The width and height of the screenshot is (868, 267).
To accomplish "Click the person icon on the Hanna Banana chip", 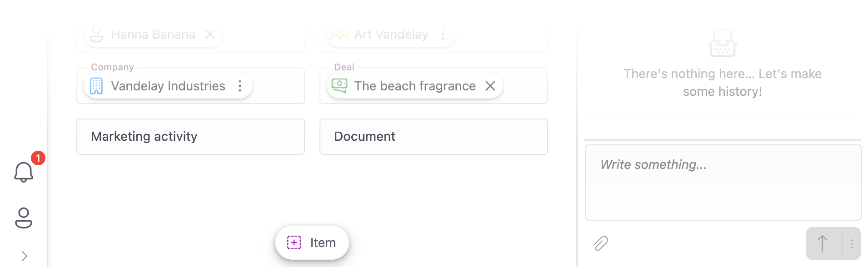I will [97, 34].
